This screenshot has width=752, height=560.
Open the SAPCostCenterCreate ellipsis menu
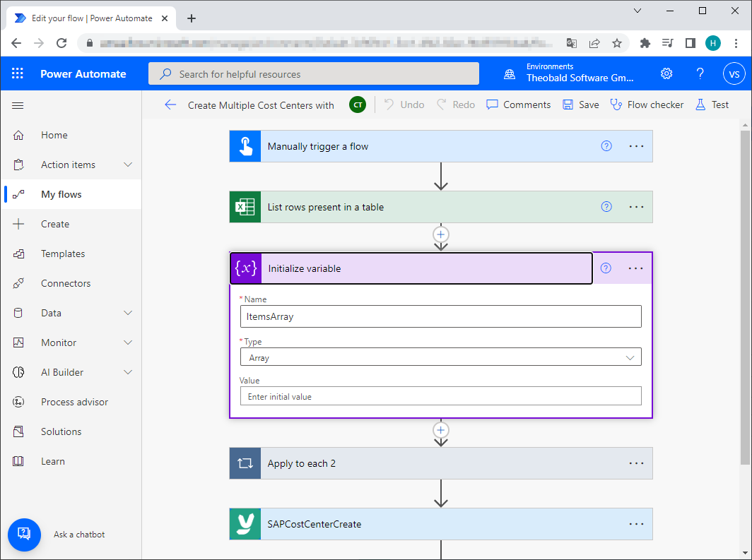(636, 524)
